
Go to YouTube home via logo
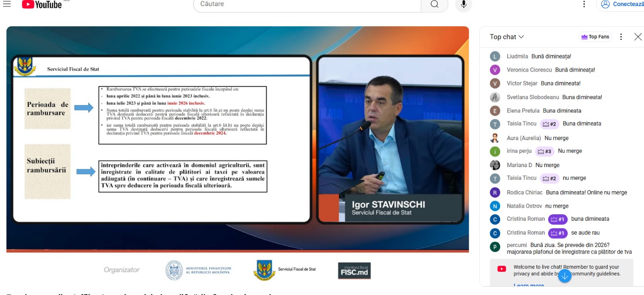tap(42, 4)
